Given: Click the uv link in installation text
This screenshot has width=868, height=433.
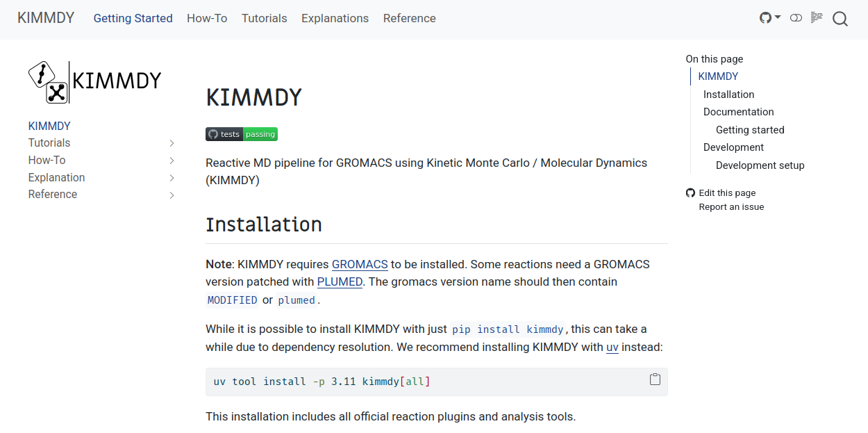Looking at the screenshot, I should [612, 347].
